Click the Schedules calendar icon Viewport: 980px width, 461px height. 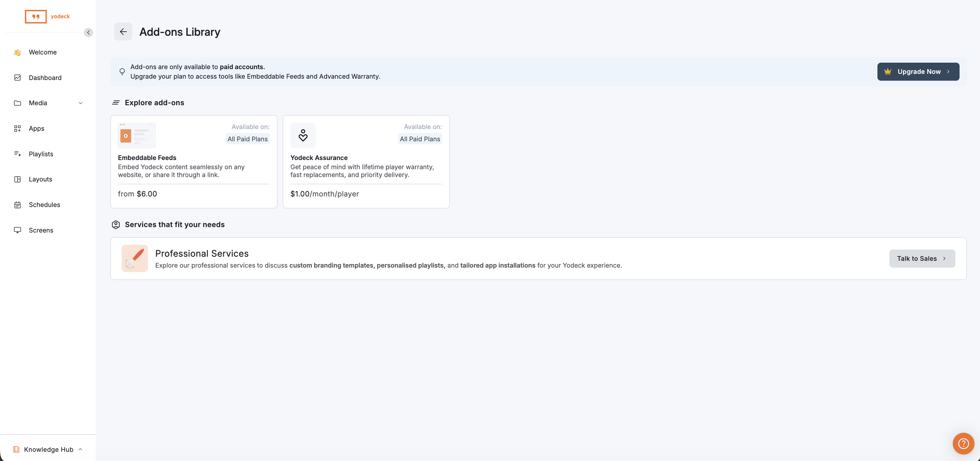click(17, 205)
